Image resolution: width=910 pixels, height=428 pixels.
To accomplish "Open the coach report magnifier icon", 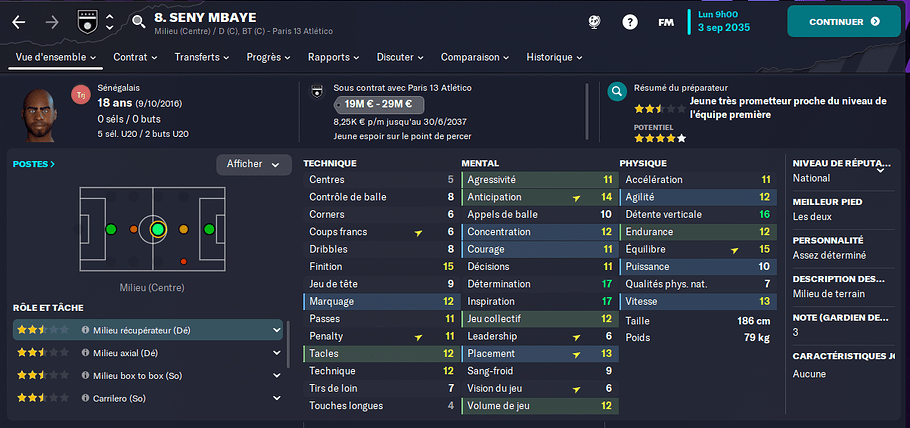I will tap(617, 91).
